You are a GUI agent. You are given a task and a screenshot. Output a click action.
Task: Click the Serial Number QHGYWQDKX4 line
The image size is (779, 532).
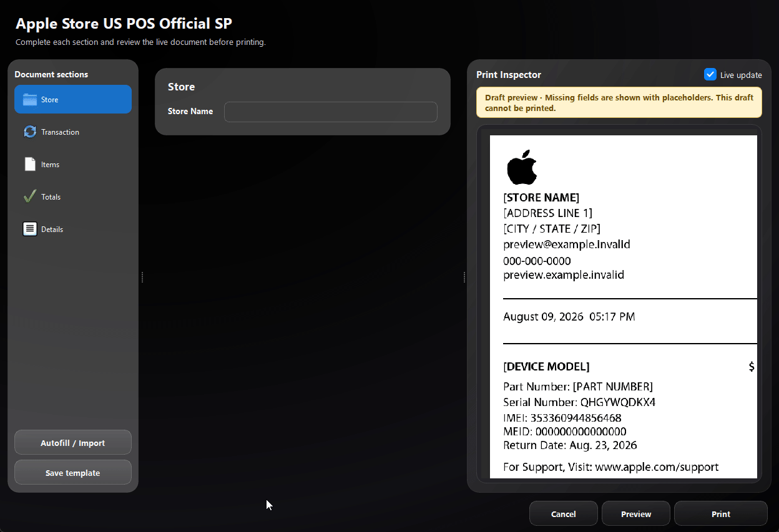point(579,402)
